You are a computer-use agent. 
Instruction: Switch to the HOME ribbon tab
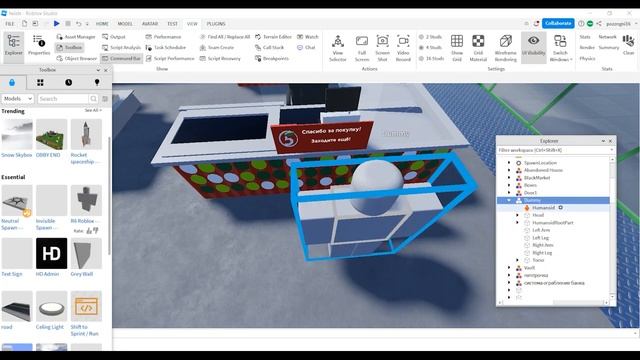(x=102, y=24)
